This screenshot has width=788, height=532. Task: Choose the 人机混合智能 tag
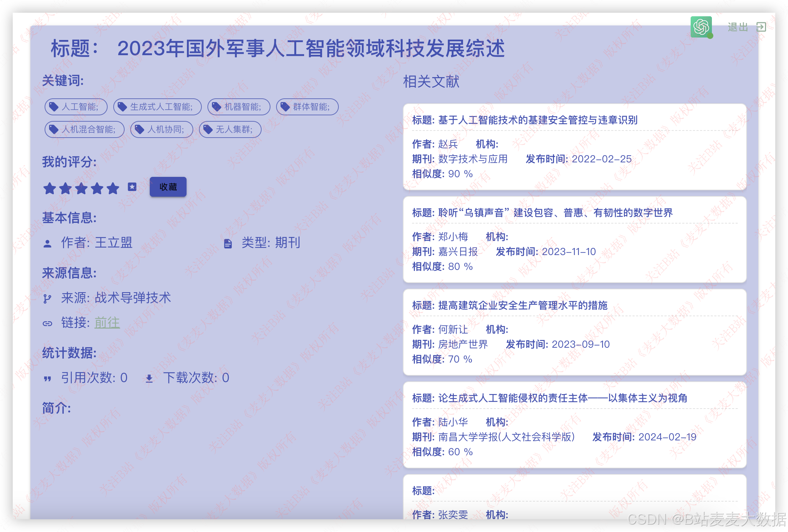point(85,129)
